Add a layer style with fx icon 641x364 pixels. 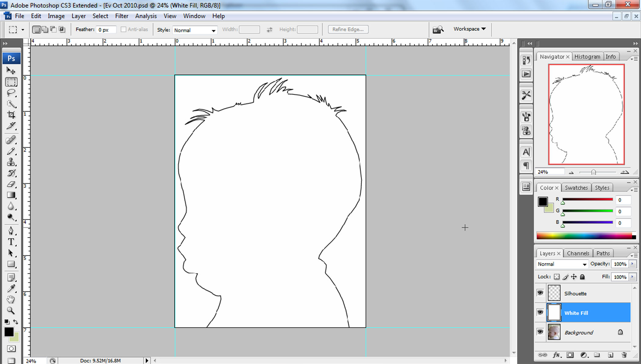click(x=556, y=355)
